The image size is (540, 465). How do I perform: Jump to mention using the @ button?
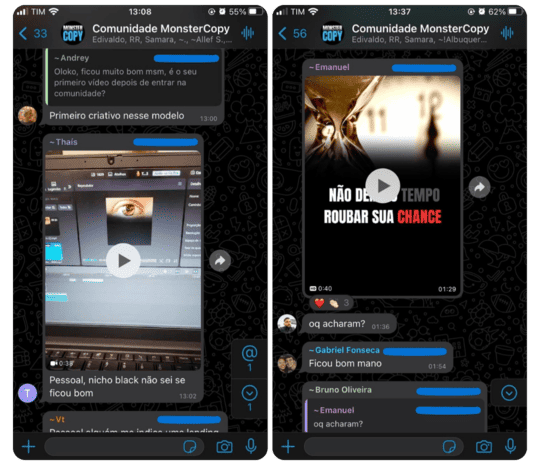tap(249, 358)
